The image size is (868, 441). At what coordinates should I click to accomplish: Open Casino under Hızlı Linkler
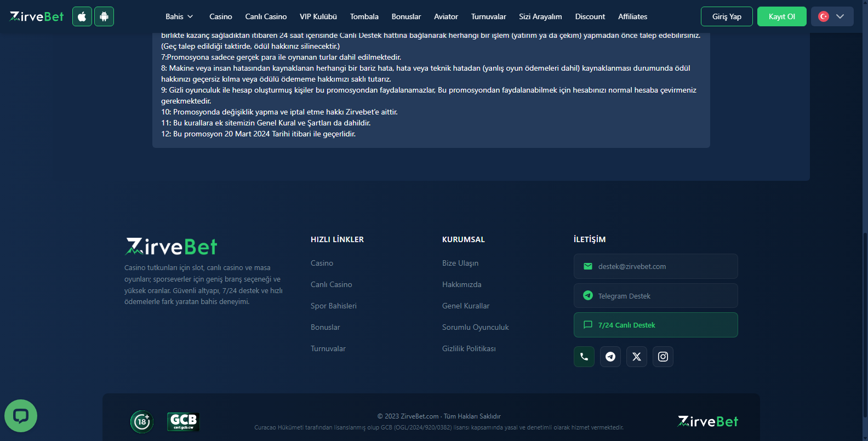tap(322, 263)
